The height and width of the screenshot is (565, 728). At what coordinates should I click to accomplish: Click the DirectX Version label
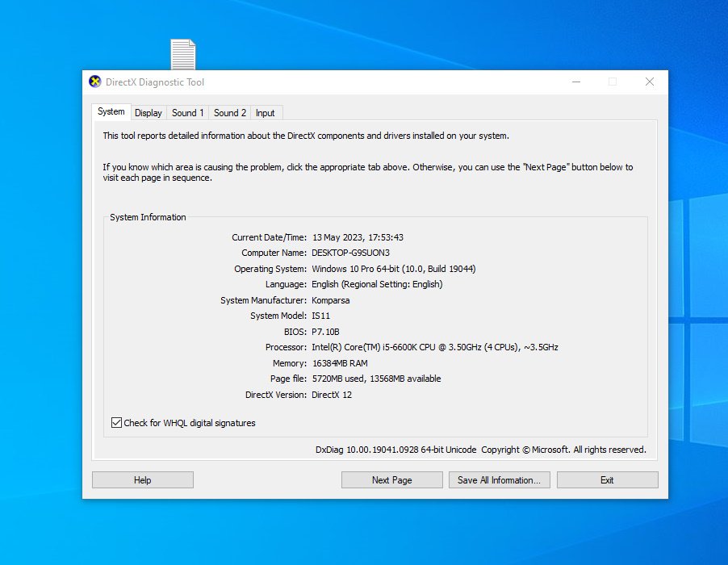tap(276, 395)
